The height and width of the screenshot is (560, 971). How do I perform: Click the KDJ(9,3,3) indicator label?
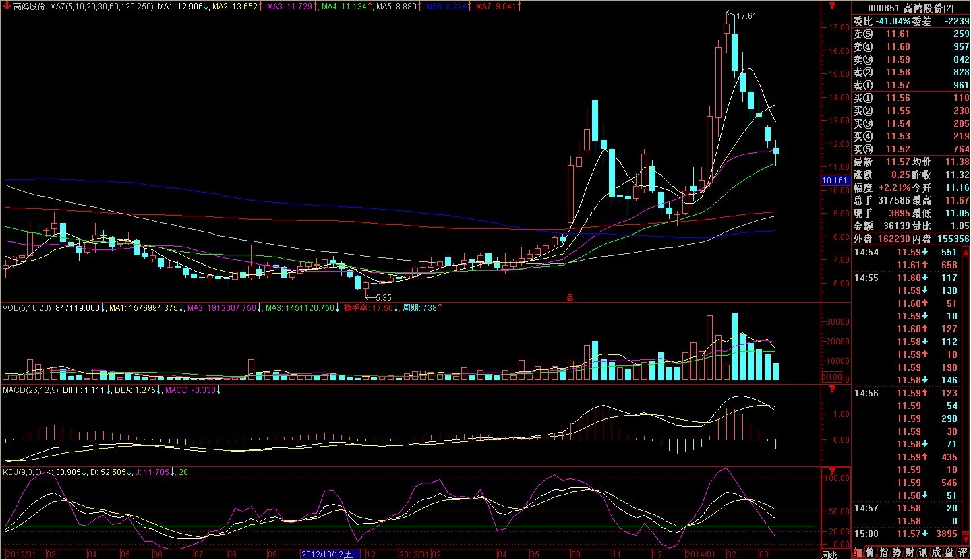[x=21, y=472]
